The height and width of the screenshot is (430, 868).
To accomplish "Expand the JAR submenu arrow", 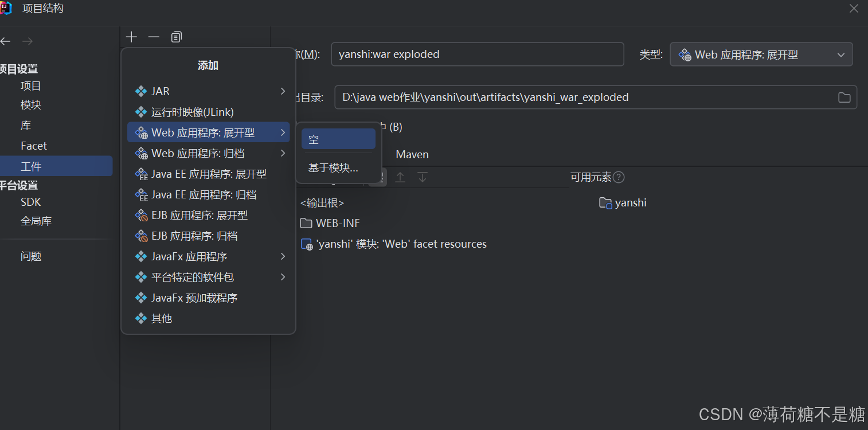I will coord(283,91).
